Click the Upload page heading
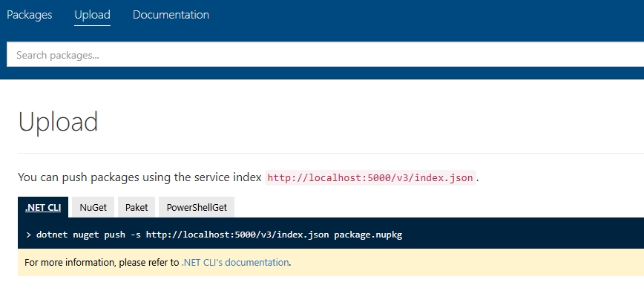Screen dimensions: 644x288 point(58,122)
